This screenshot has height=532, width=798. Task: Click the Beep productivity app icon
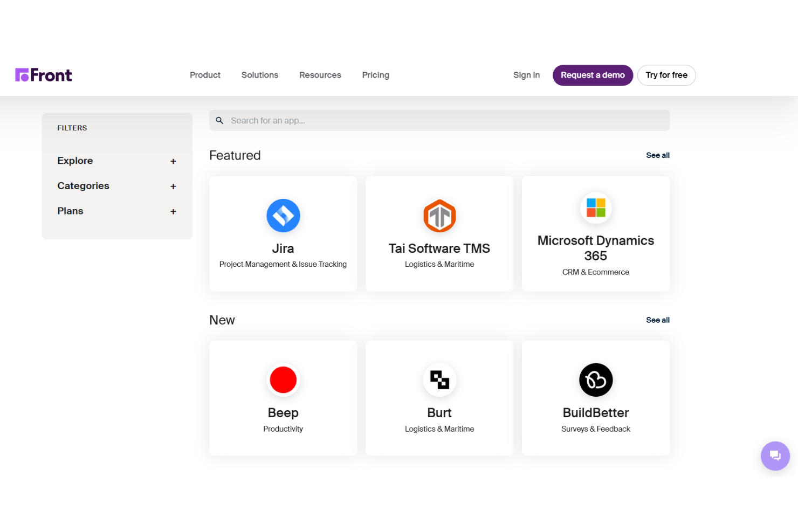pos(283,379)
